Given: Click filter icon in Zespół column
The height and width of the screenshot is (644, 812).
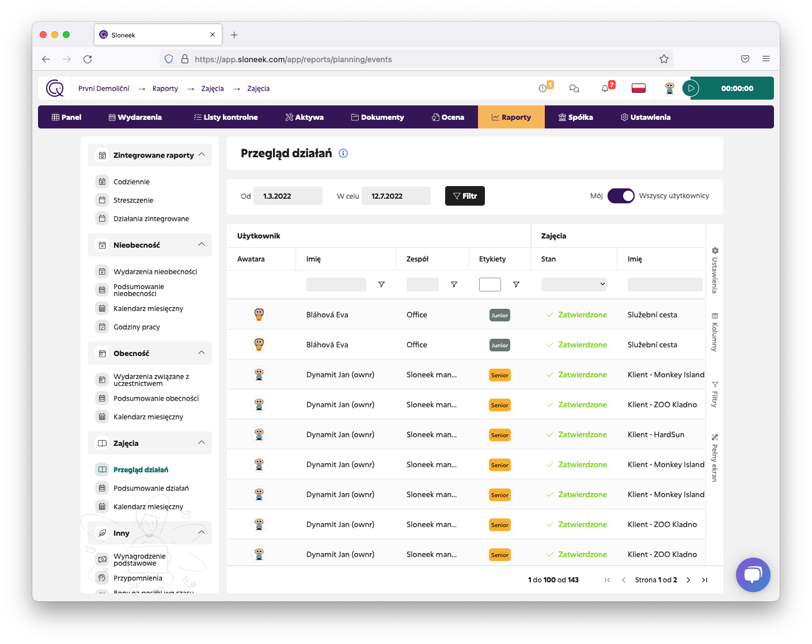Looking at the screenshot, I should pos(454,285).
